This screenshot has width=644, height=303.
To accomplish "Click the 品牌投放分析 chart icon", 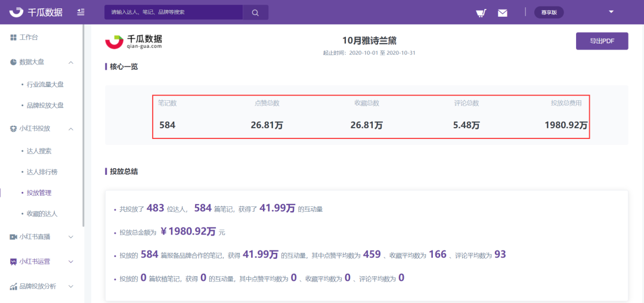I will tap(13, 286).
